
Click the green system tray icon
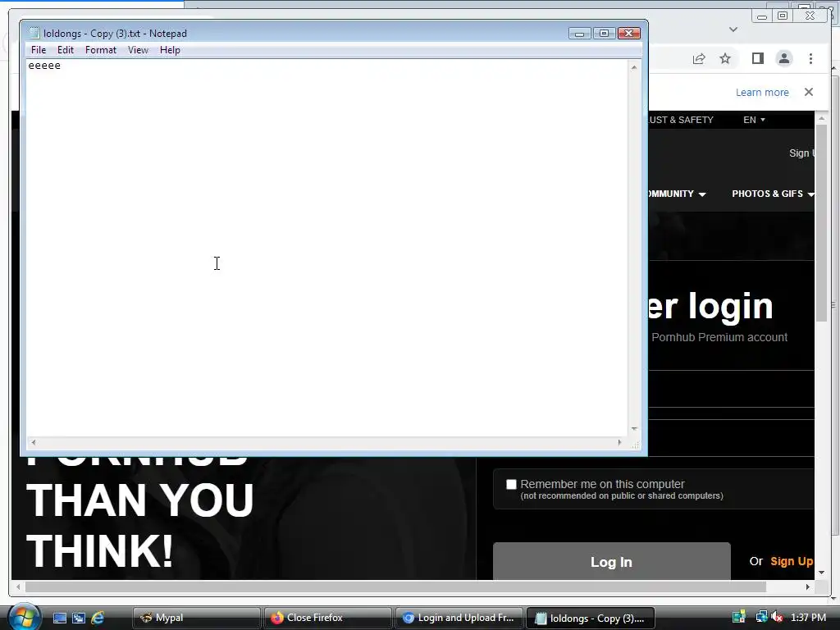tap(739, 618)
